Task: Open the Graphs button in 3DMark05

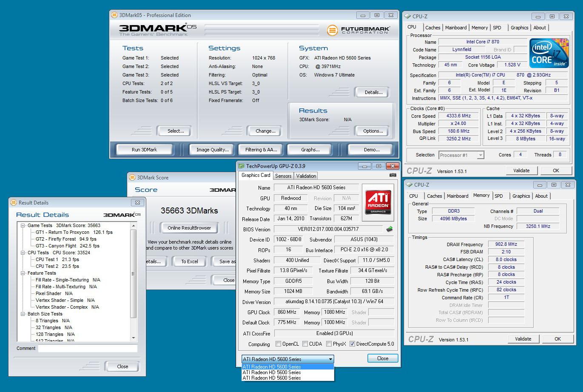Action: (x=310, y=150)
